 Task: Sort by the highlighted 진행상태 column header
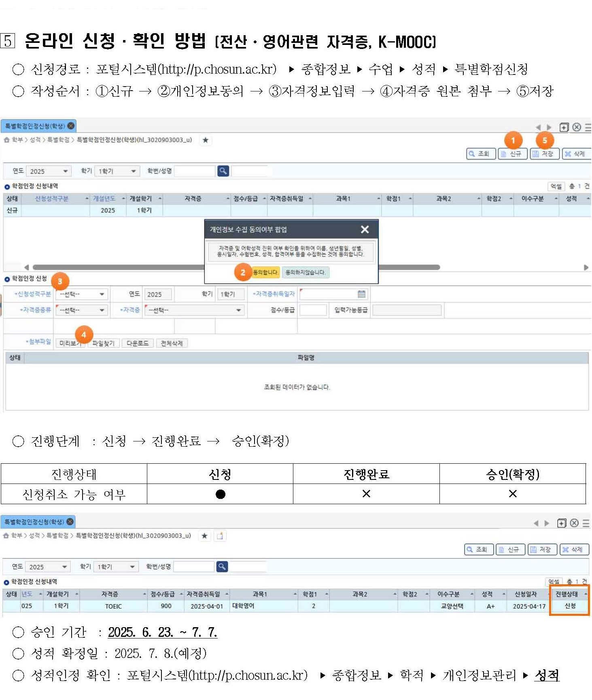click(x=567, y=594)
